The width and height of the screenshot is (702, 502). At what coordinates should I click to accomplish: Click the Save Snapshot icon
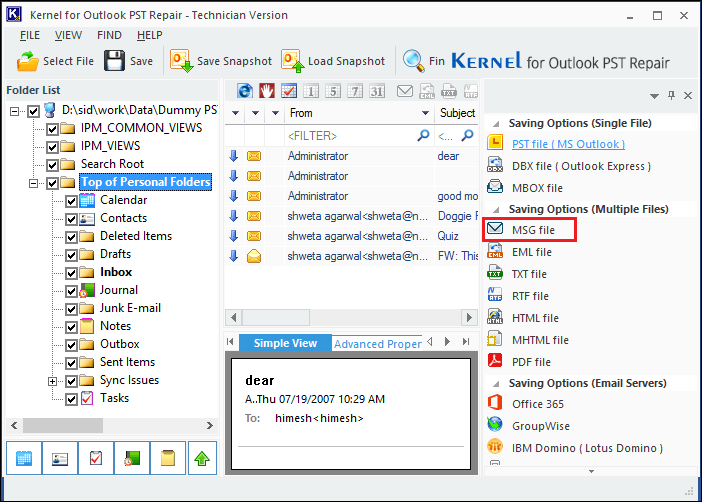click(181, 60)
